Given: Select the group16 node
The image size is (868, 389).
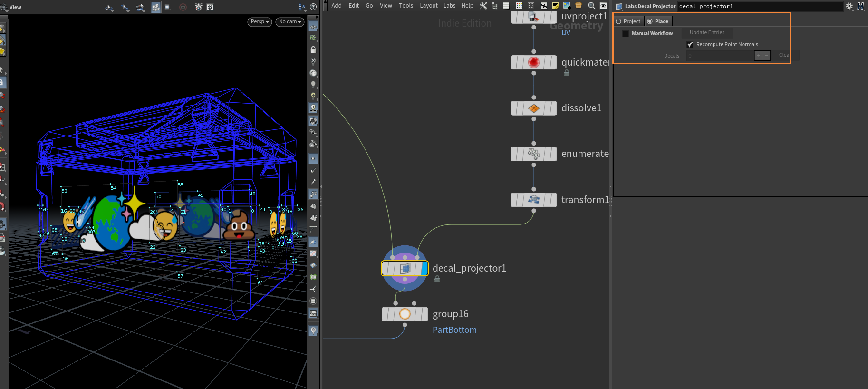Looking at the screenshot, I should 405,314.
